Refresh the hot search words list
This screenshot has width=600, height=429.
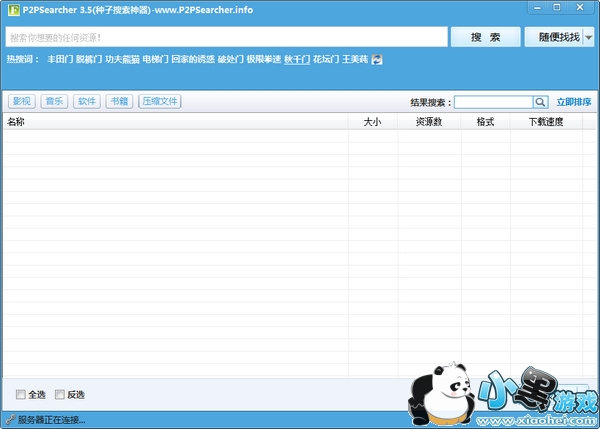point(377,59)
